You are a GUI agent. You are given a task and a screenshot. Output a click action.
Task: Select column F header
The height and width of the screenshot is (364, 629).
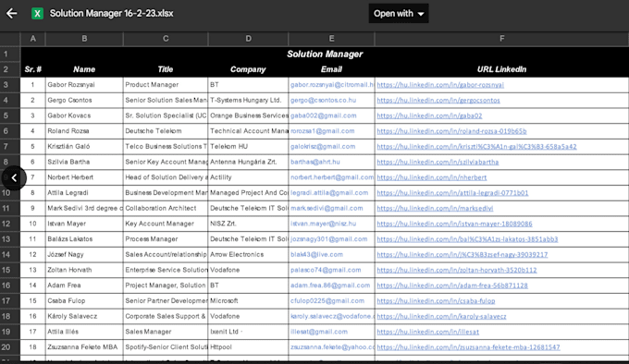click(x=502, y=39)
